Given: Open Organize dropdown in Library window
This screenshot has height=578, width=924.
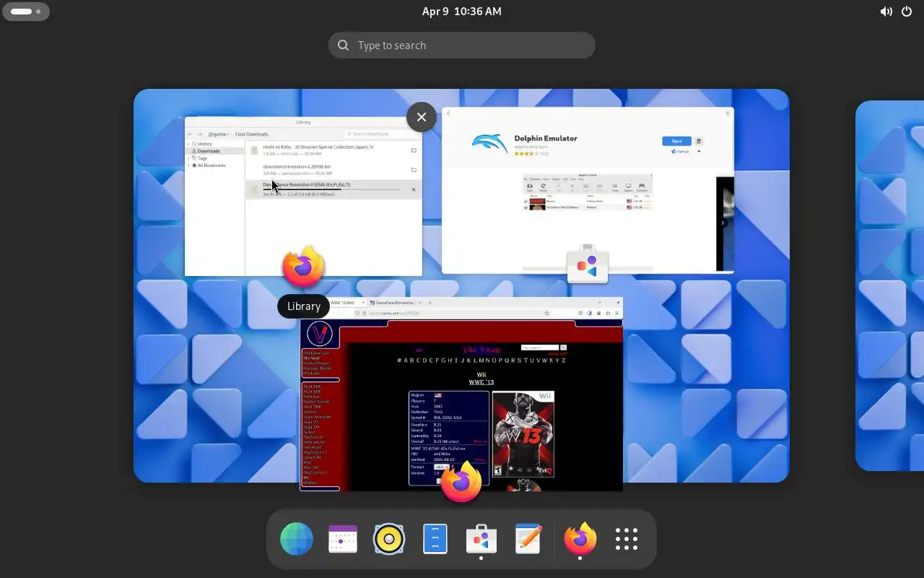Looking at the screenshot, I should (x=219, y=134).
